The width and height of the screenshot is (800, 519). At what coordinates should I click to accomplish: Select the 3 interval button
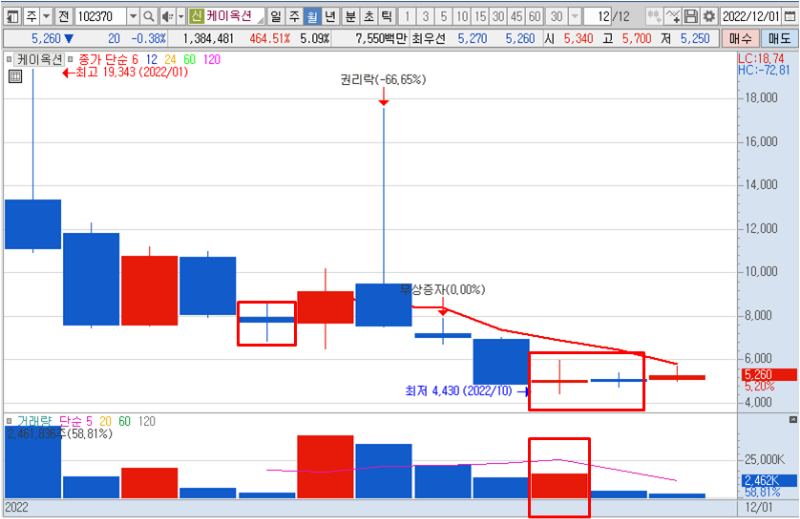point(426,17)
